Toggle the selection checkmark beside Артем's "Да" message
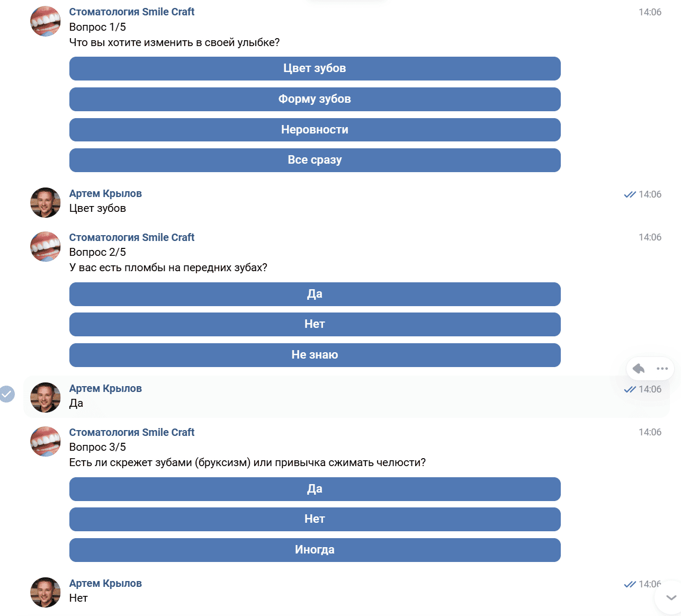Image resolution: width=681 pixels, height=616 pixels. 7,394
